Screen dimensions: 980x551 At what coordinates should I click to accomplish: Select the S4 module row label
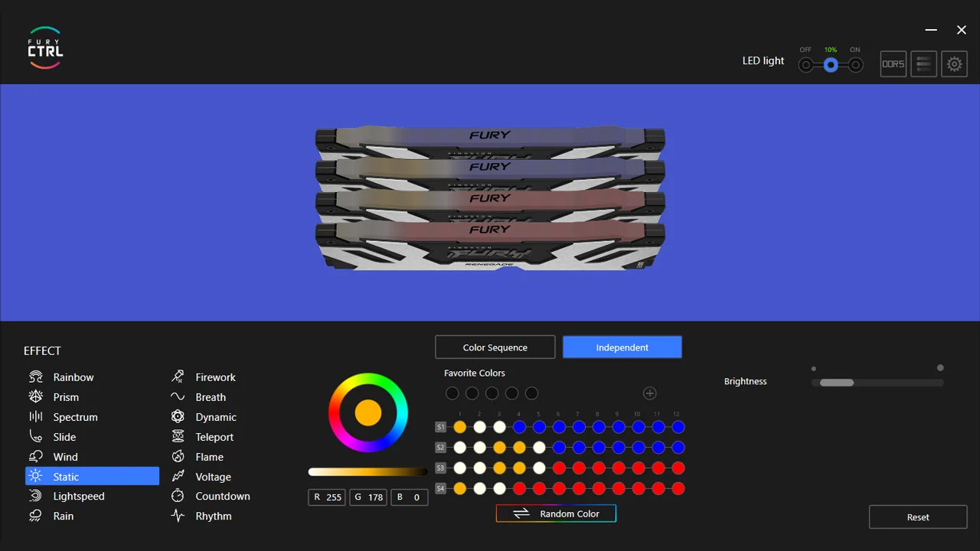[440, 488]
